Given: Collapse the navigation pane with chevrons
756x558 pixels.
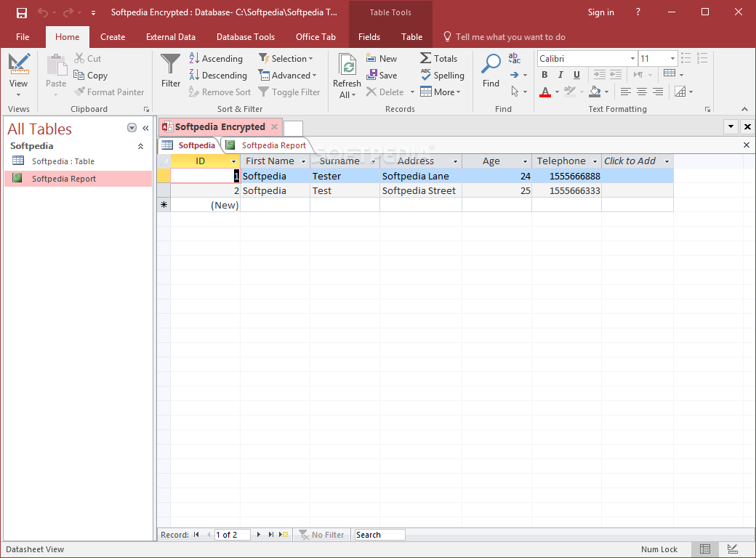Looking at the screenshot, I should (145, 128).
